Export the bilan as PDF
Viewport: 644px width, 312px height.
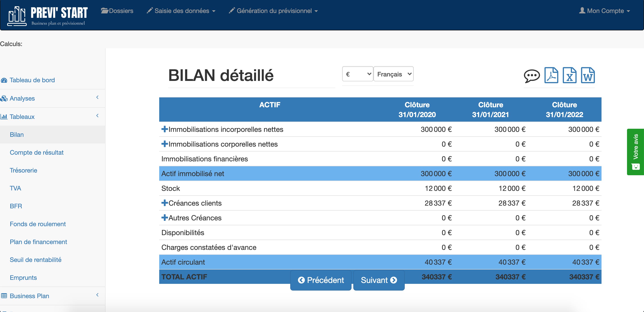551,75
